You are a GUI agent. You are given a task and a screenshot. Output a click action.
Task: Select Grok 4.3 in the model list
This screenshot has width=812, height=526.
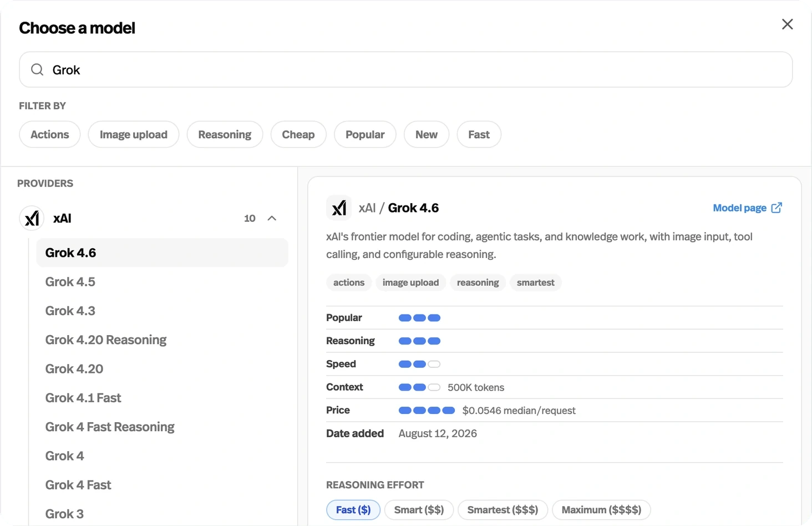point(163,311)
